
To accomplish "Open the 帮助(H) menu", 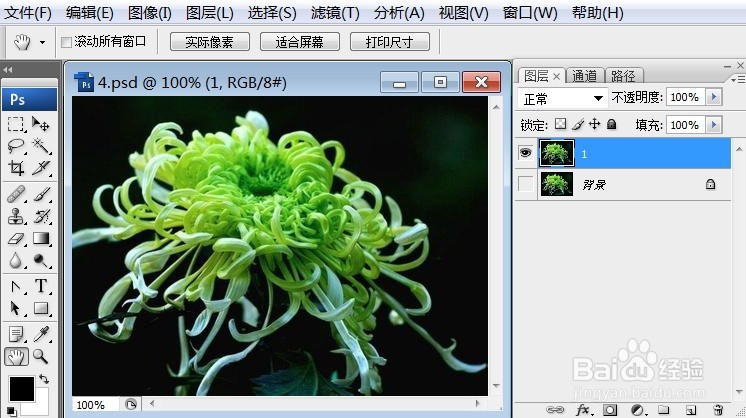I will click(x=598, y=13).
